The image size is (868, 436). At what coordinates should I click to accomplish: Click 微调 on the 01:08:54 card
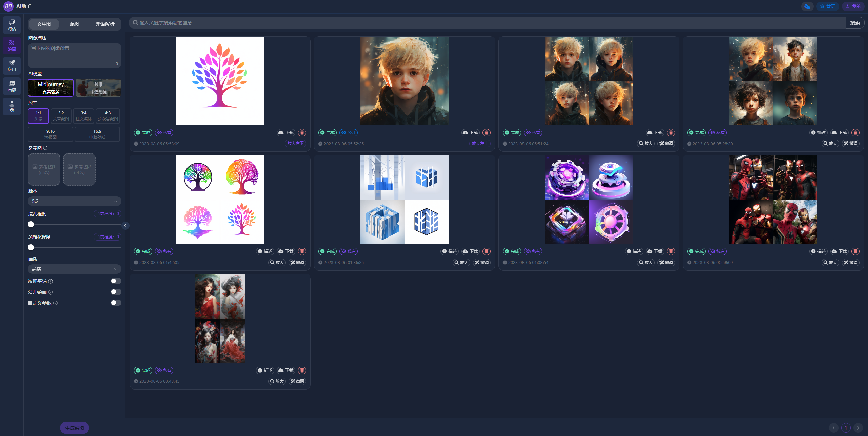point(666,263)
